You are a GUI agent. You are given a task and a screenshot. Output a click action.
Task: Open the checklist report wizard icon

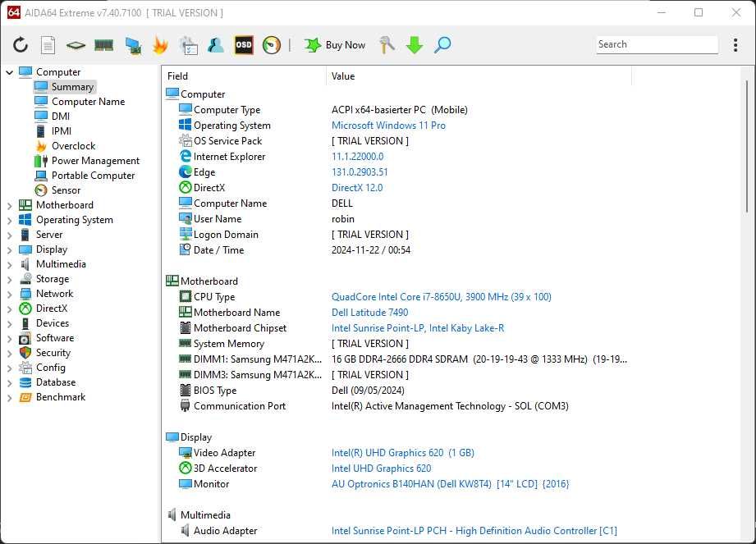(x=188, y=45)
